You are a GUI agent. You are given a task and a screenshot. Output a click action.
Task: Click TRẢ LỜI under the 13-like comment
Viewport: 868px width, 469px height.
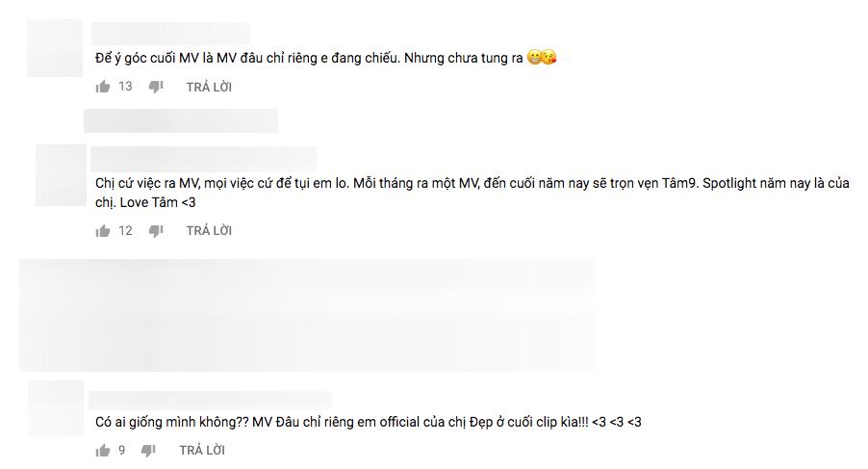click(x=209, y=87)
